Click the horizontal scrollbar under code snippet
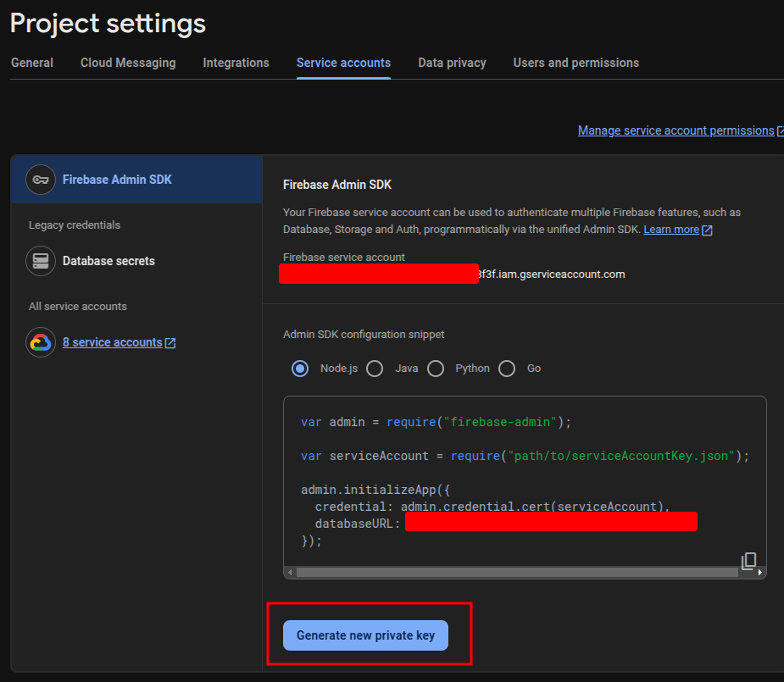This screenshot has width=784, height=682. pyautogui.click(x=517, y=573)
